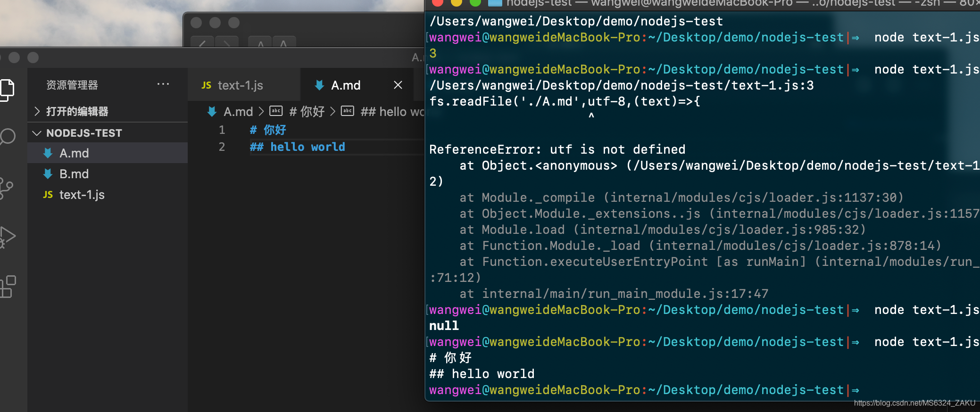Switch to the A.md editor tab
Image resolution: width=980 pixels, height=412 pixels.
tap(357, 85)
